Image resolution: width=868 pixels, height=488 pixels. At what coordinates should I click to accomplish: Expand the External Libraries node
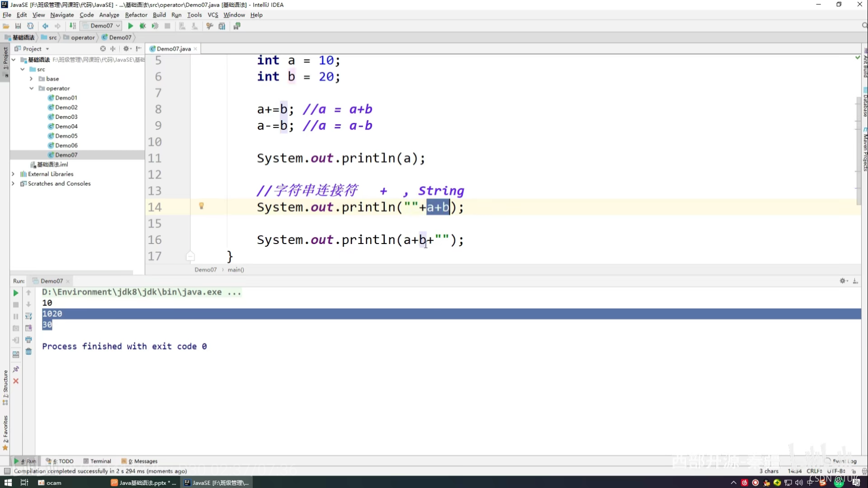tap(13, 174)
